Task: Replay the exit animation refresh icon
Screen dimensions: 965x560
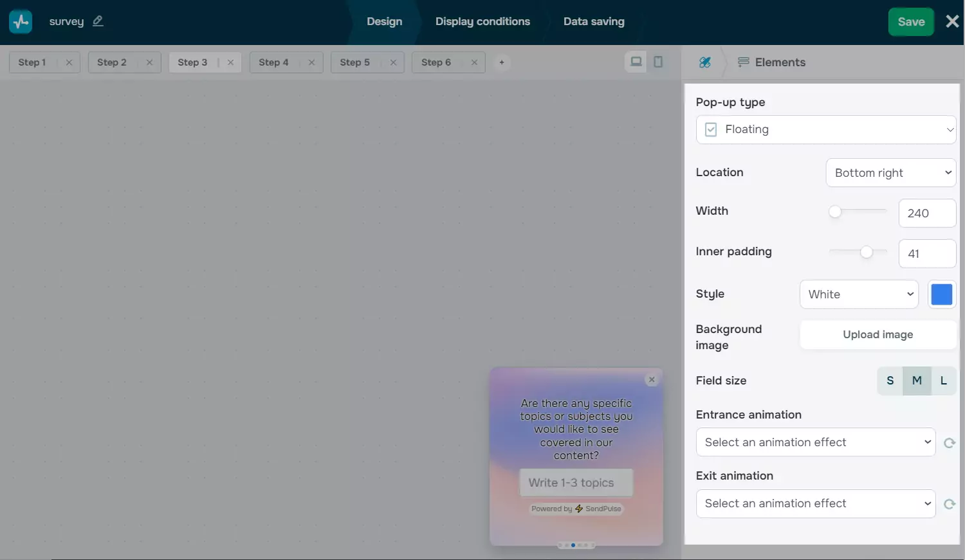Action: (949, 504)
